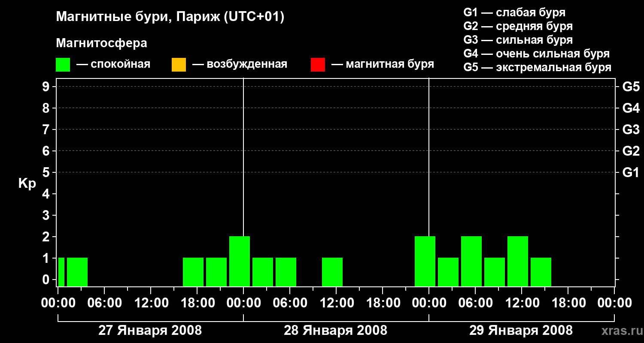The image size is (644, 343).
Task: Click the 'Магнитосфера' heading
Action: 102,43
